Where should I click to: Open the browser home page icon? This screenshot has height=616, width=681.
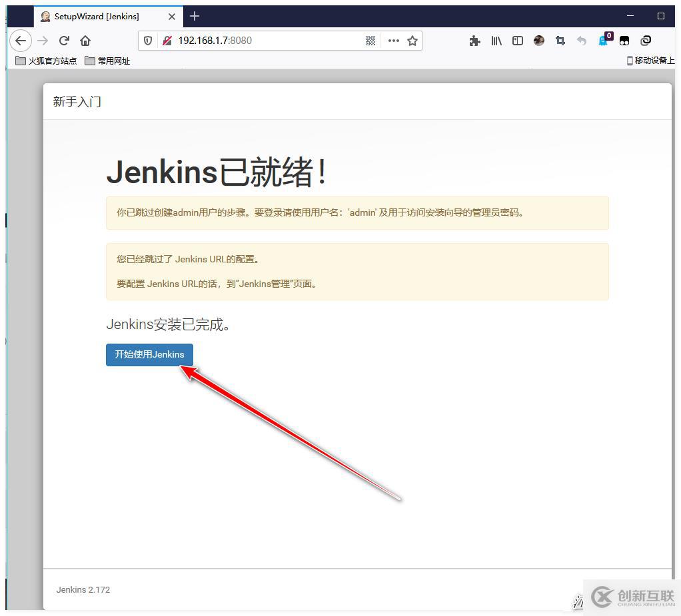pos(85,41)
